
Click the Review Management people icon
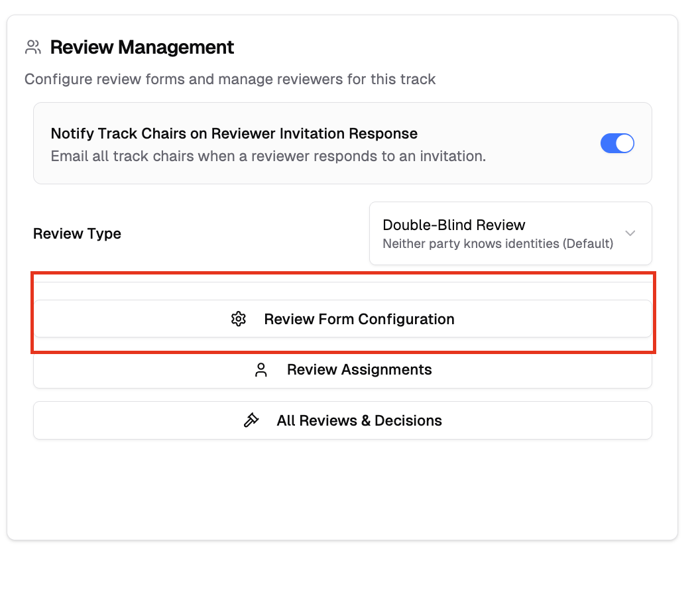[33, 48]
